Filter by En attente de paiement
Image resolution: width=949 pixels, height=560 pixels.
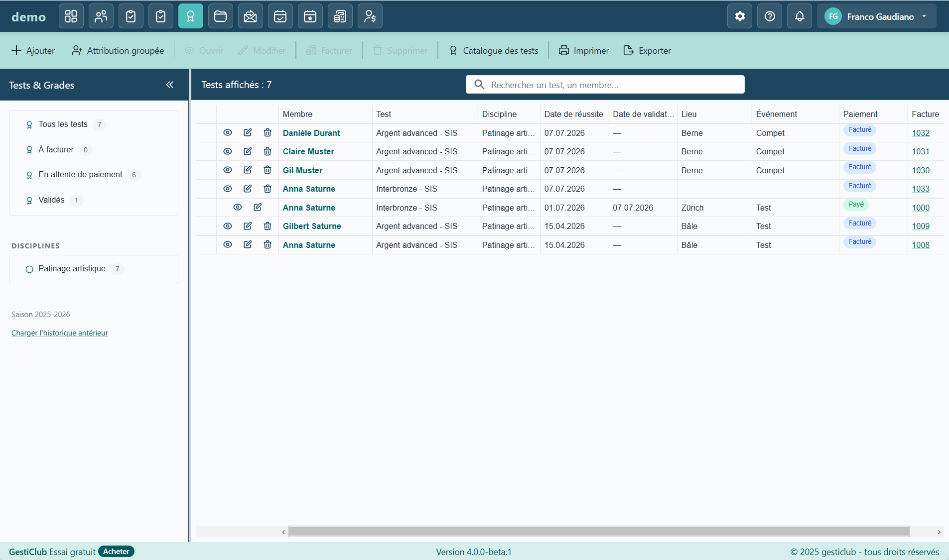[x=94, y=175]
